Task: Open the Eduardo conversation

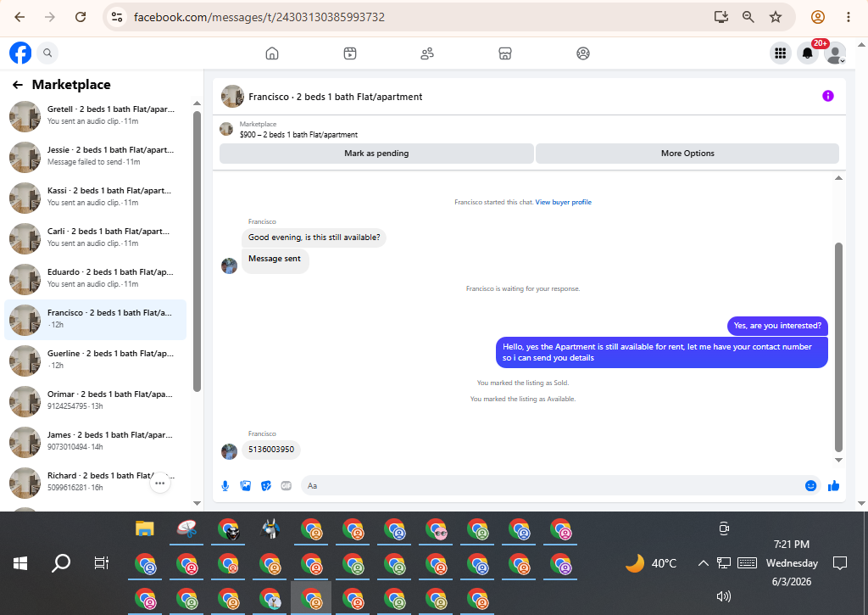Action: tap(95, 279)
